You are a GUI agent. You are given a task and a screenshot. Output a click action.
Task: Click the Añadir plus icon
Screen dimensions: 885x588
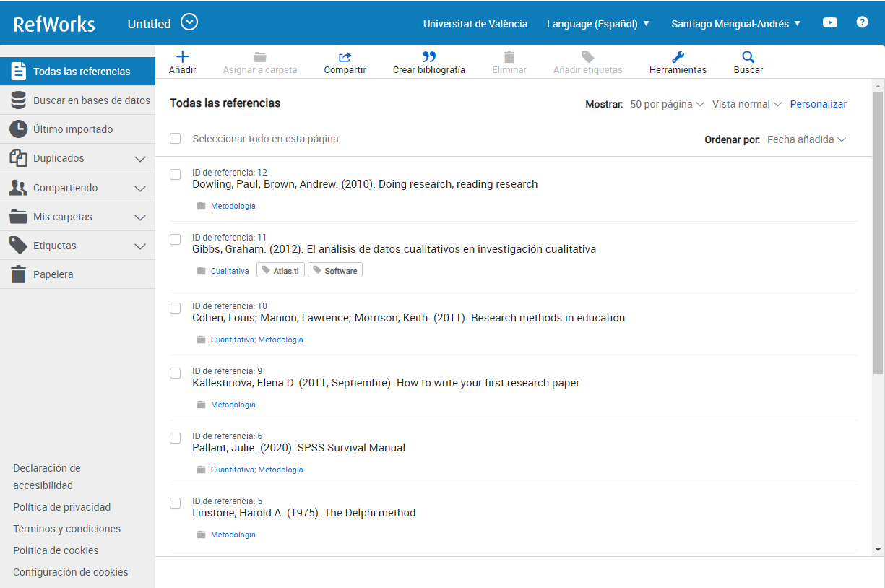point(182,57)
